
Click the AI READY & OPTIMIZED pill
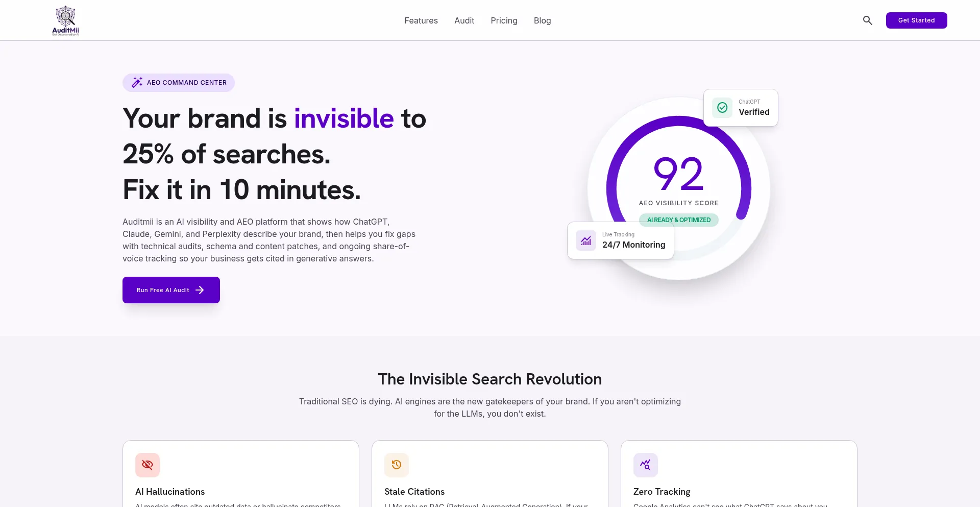679,220
